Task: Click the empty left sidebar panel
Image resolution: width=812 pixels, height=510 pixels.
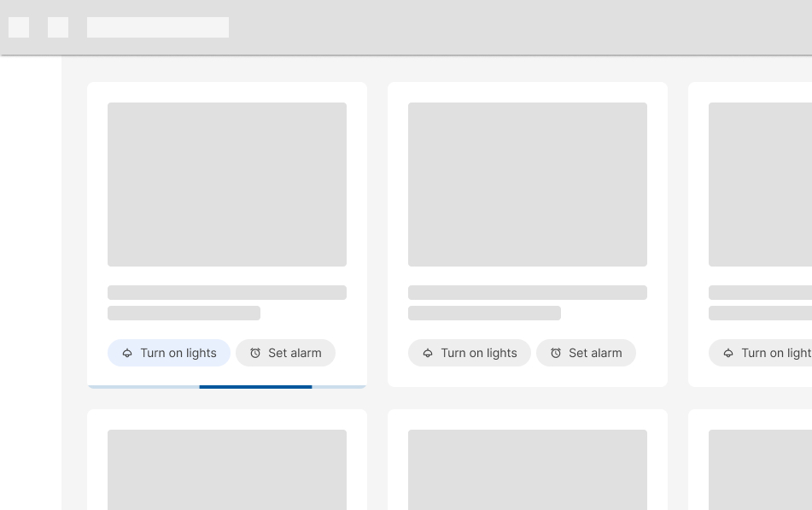Action: coord(31,282)
